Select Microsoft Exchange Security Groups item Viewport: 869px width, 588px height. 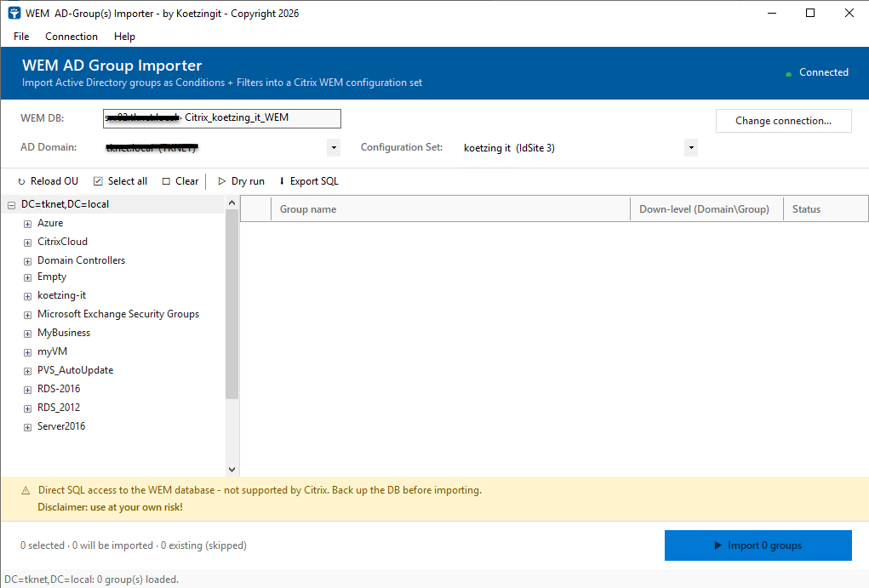pyautogui.click(x=118, y=314)
